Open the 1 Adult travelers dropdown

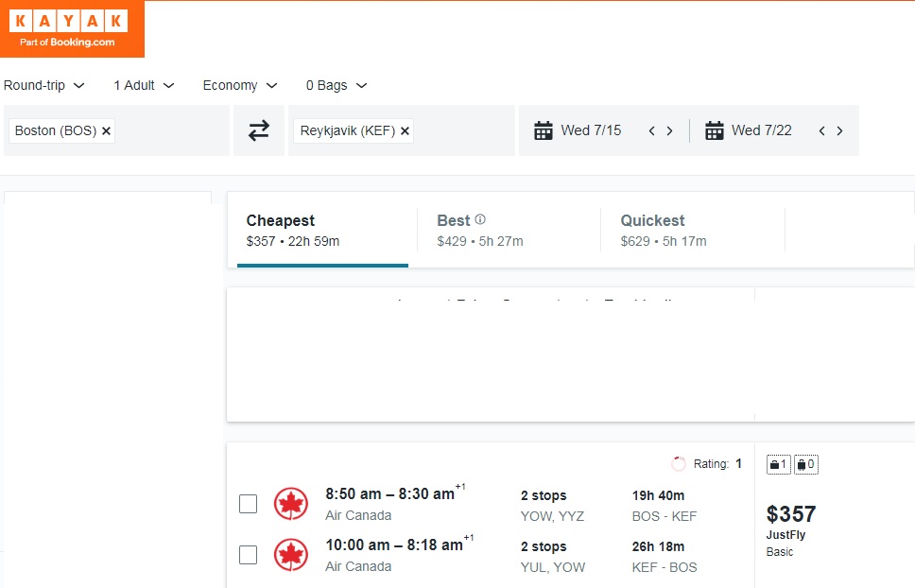[x=144, y=85]
